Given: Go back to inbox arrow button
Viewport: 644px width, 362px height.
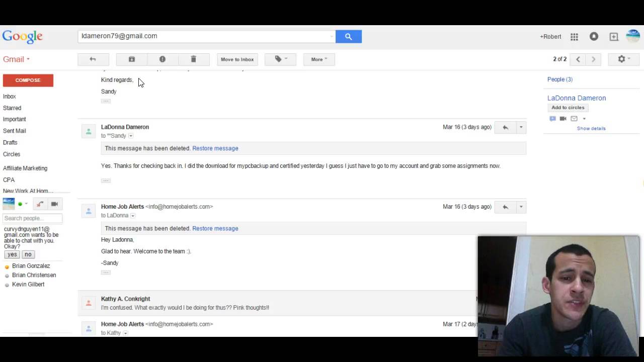Looking at the screenshot, I should tap(93, 59).
